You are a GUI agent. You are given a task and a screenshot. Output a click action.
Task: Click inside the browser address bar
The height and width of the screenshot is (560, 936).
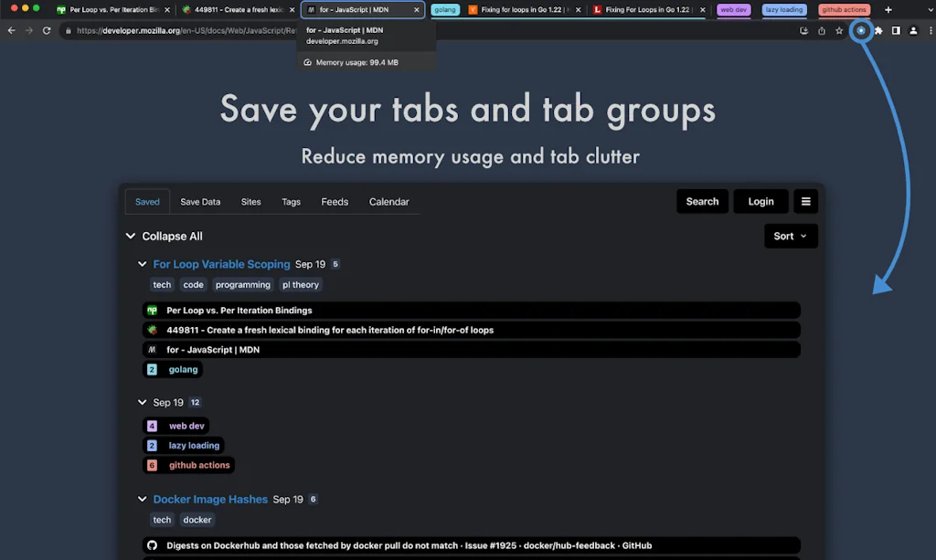[229, 30]
